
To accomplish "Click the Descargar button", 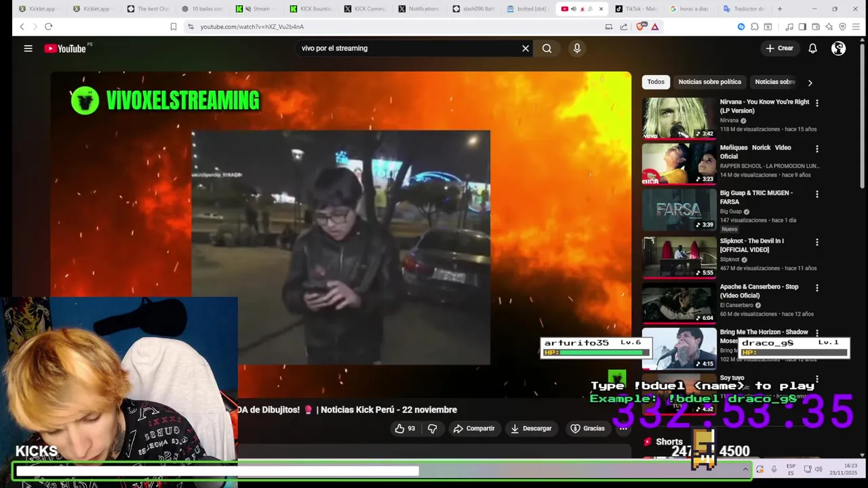I will 531,428.
